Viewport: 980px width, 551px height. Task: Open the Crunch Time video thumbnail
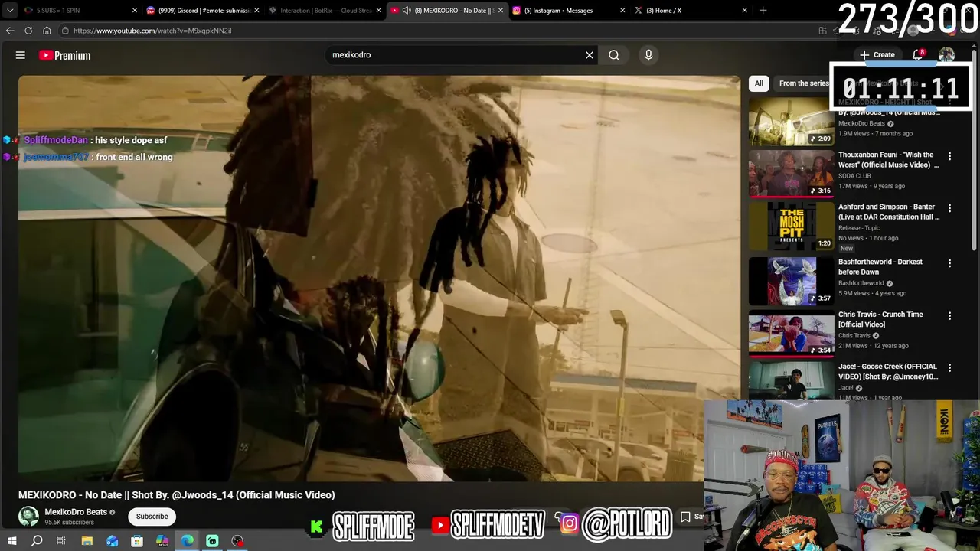(x=792, y=333)
